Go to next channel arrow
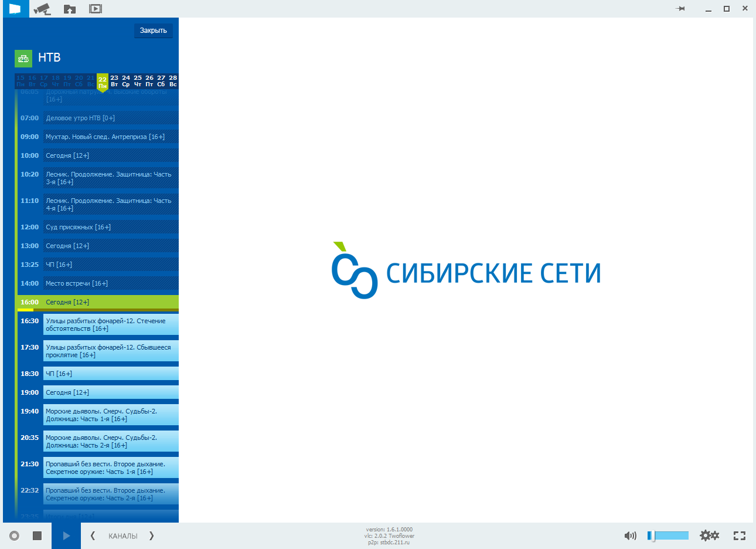Screen dimensions: 756x549 151,536
